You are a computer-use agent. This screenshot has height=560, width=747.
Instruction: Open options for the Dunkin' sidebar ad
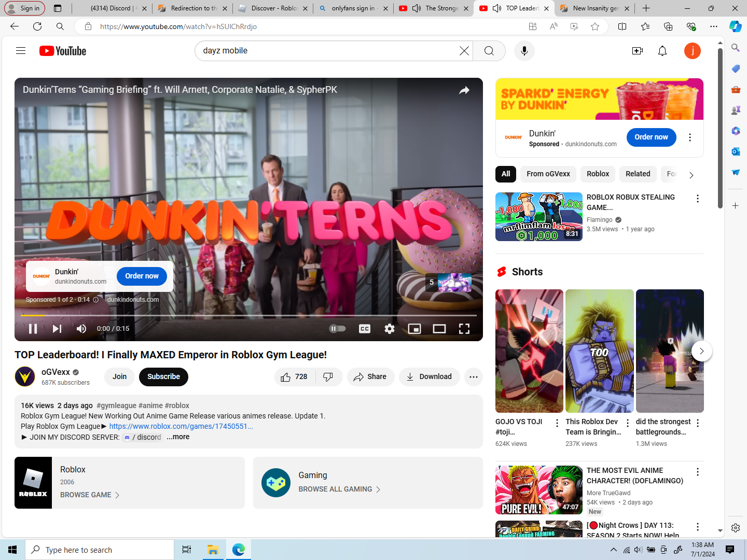coord(690,137)
